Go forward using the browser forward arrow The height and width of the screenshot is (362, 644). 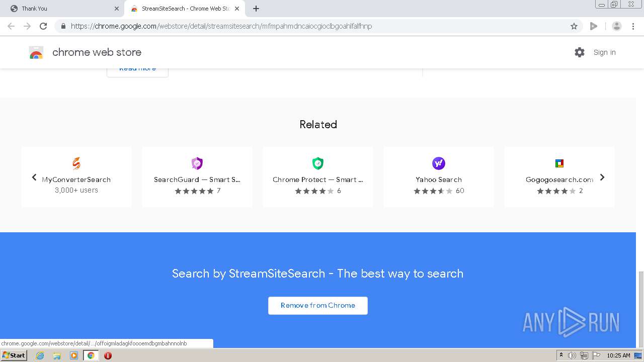click(x=27, y=26)
